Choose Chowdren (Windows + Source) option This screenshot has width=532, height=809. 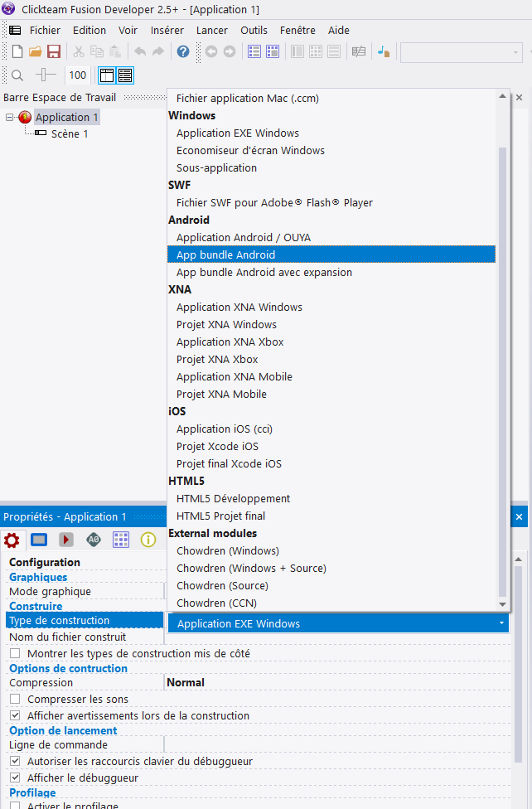pyautogui.click(x=331, y=568)
